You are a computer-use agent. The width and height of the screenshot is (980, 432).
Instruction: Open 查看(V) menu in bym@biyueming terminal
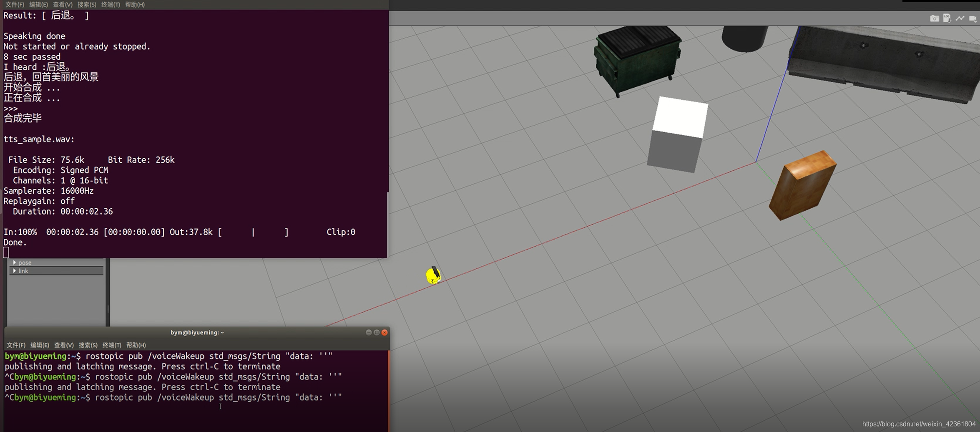(x=64, y=345)
